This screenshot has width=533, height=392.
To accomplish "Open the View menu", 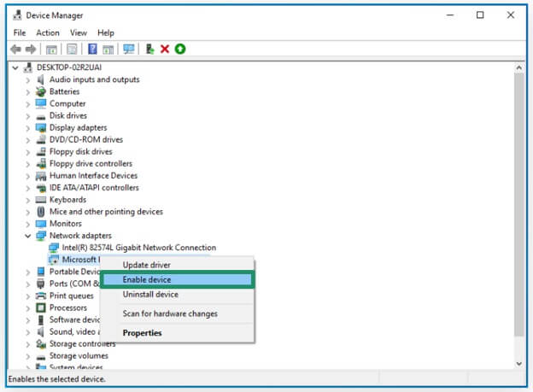I will pyautogui.click(x=79, y=32).
